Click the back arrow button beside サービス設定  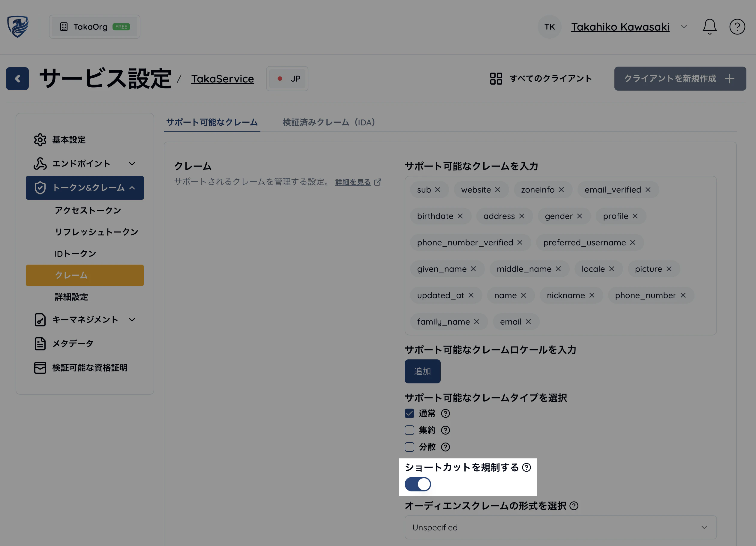[x=17, y=79]
